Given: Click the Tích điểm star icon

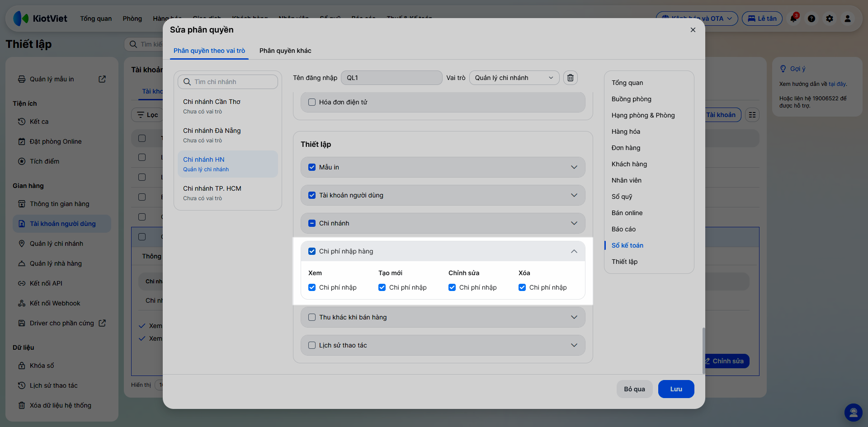Looking at the screenshot, I should pyautogui.click(x=22, y=161).
